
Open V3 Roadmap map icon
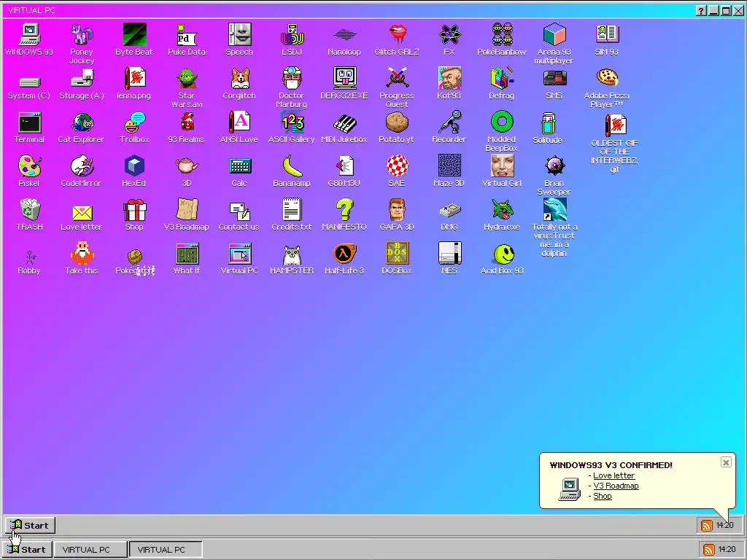pos(187,210)
